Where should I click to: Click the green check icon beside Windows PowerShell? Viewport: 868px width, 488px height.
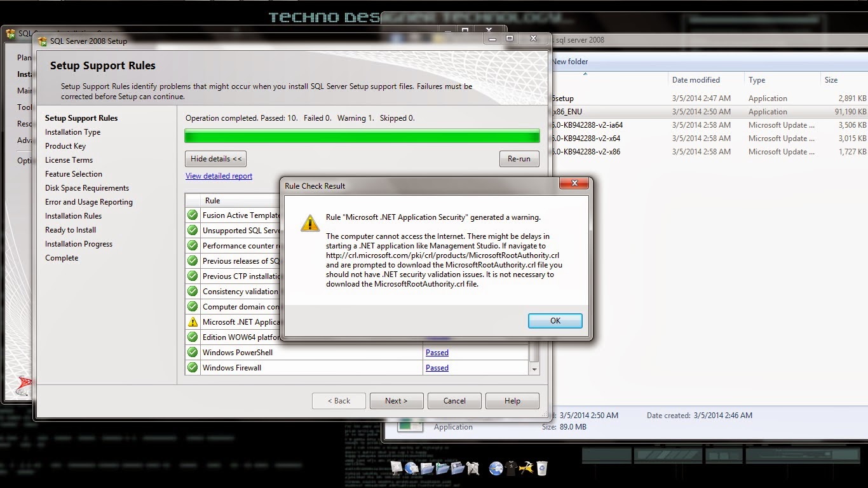(x=193, y=352)
